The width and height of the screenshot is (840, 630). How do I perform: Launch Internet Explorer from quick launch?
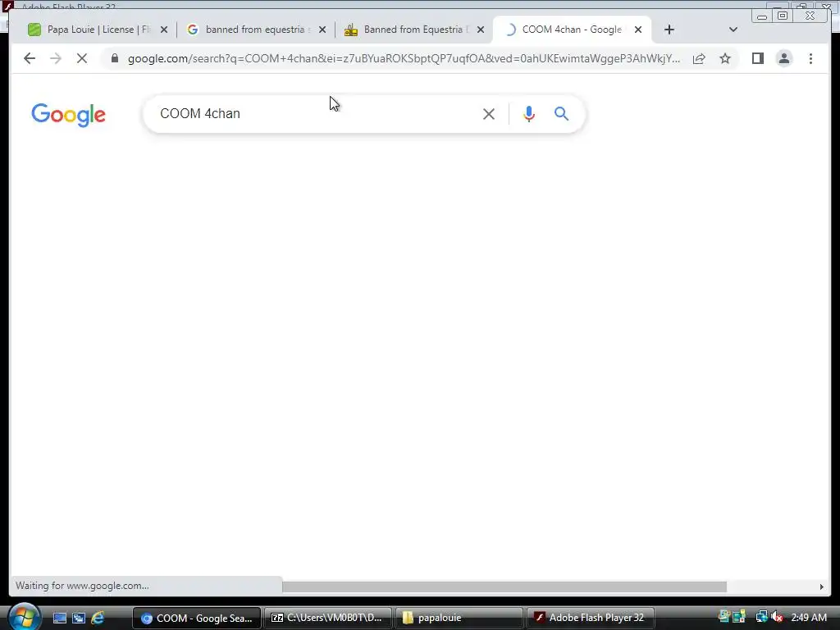tap(98, 618)
